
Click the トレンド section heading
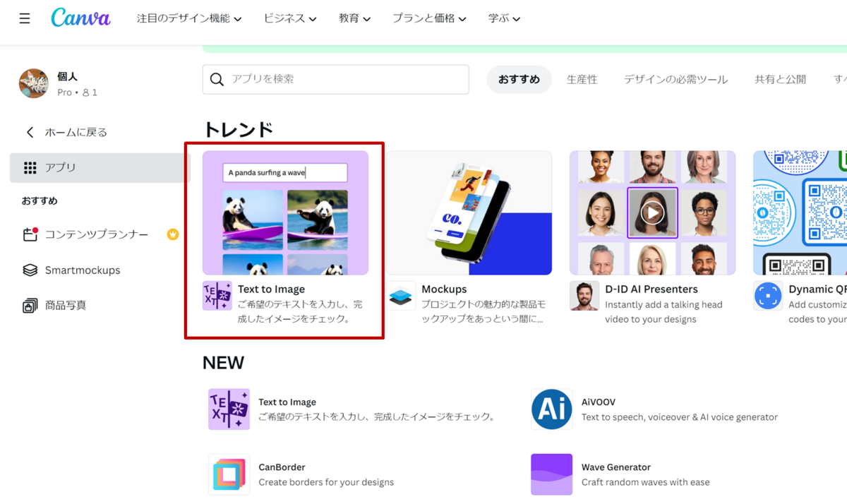[x=238, y=129]
